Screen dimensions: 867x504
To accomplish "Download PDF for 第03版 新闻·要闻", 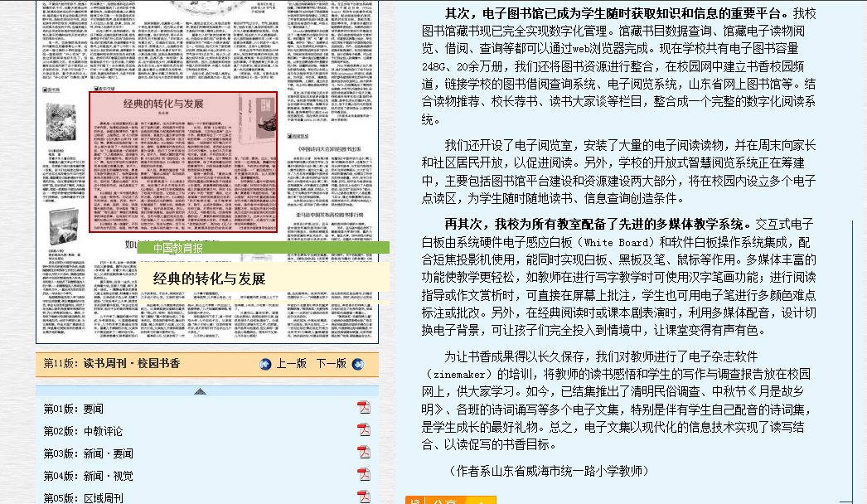I will pos(363,452).
